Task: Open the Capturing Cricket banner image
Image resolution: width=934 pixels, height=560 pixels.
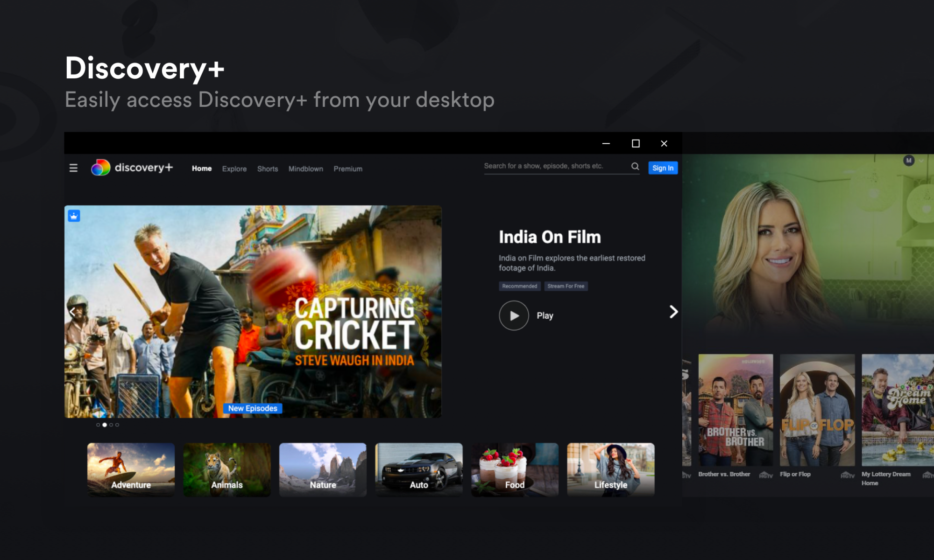Action: [253, 311]
